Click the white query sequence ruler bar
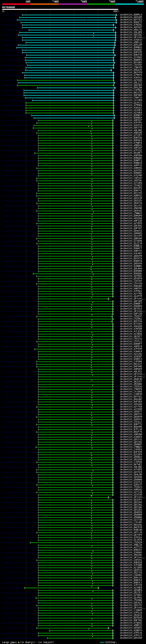The height and width of the screenshot is (644, 146). pyautogui.click(x=60, y=9)
